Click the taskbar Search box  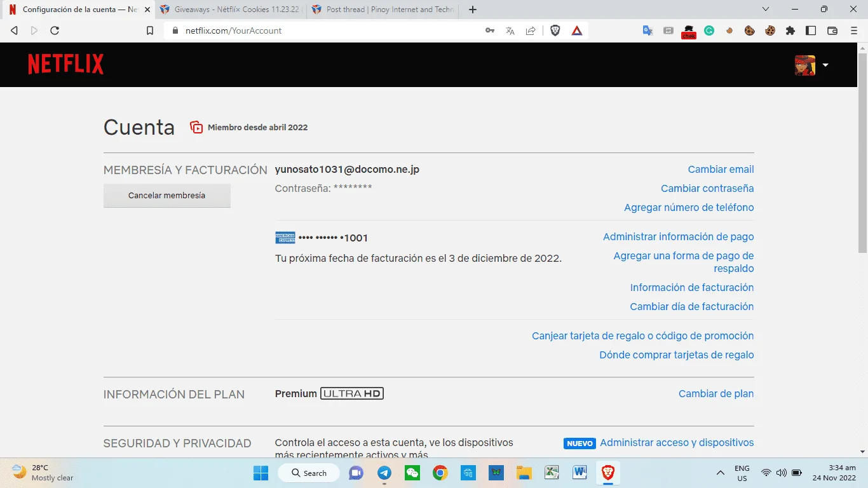tap(309, 473)
